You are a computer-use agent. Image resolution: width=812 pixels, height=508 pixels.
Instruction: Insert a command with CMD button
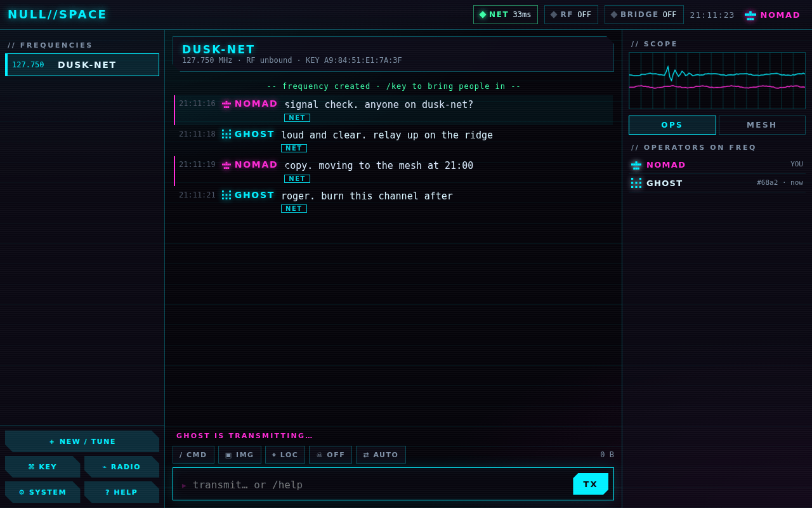[193, 455]
